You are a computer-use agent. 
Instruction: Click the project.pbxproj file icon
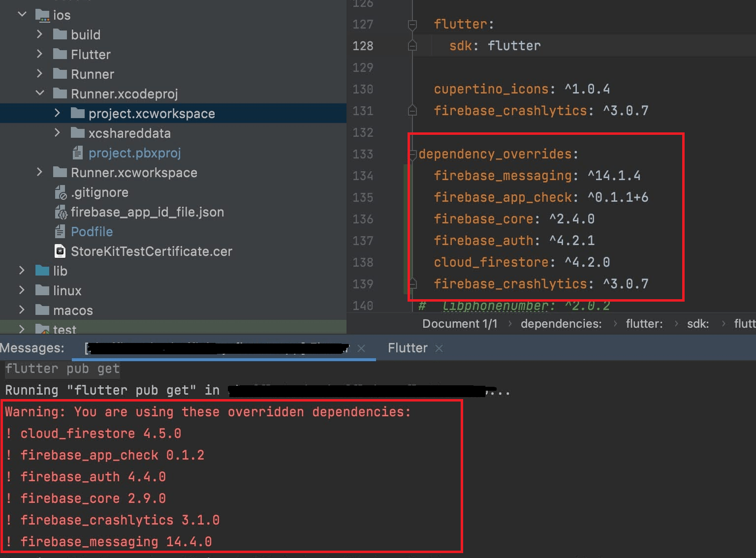(x=78, y=153)
